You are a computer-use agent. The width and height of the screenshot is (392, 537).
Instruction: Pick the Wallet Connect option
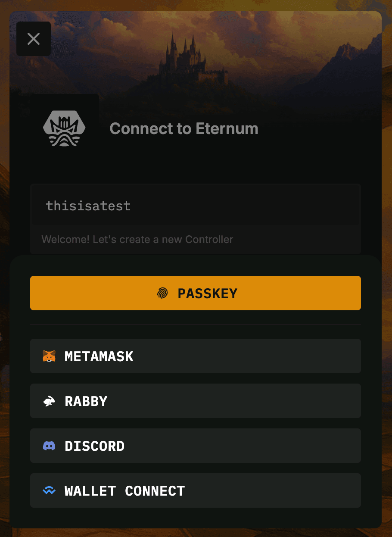[196, 490]
